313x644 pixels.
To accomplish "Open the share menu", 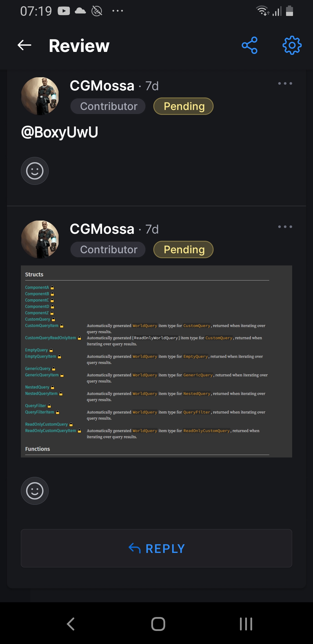I will (250, 46).
